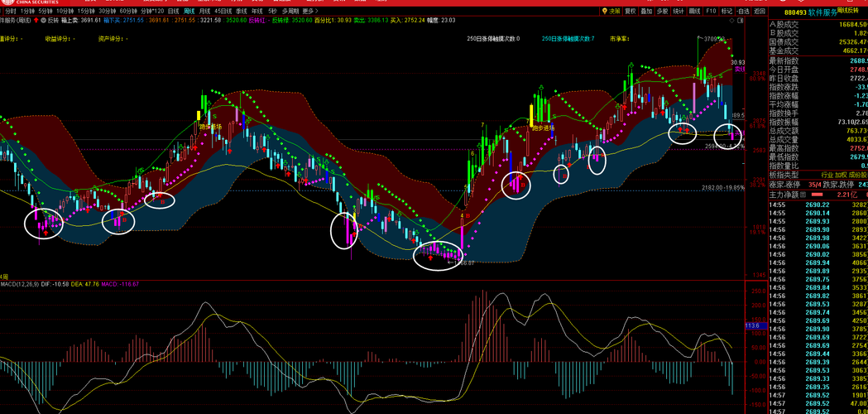The height and width of the screenshot is (414, 868).
Task: Click the 基金成交 row
Action: point(818,51)
